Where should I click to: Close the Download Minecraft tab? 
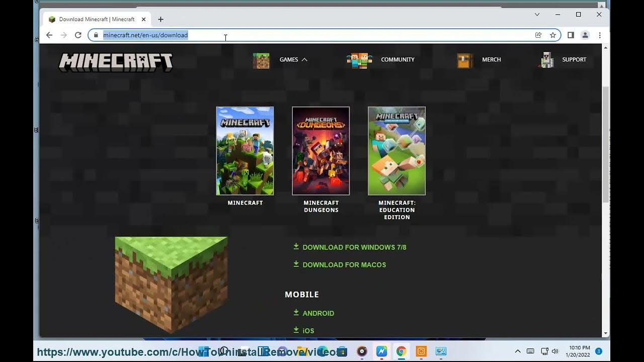point(143,19)
